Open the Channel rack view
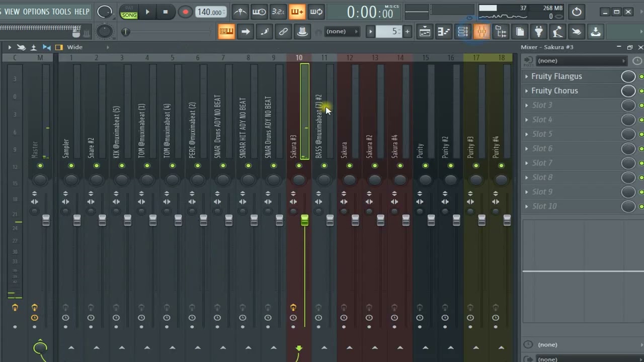The image size is (644, 362). click(x=463, y=32)
